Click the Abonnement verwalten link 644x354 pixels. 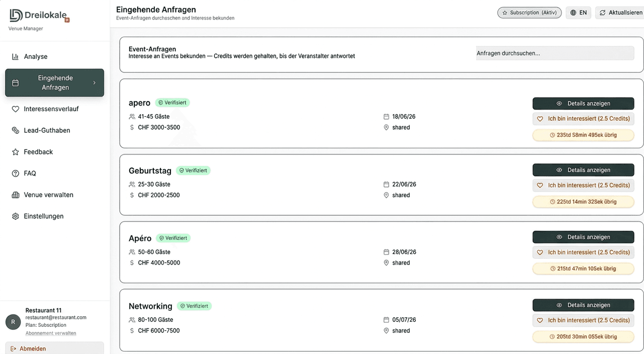click(x=51, y=333)
